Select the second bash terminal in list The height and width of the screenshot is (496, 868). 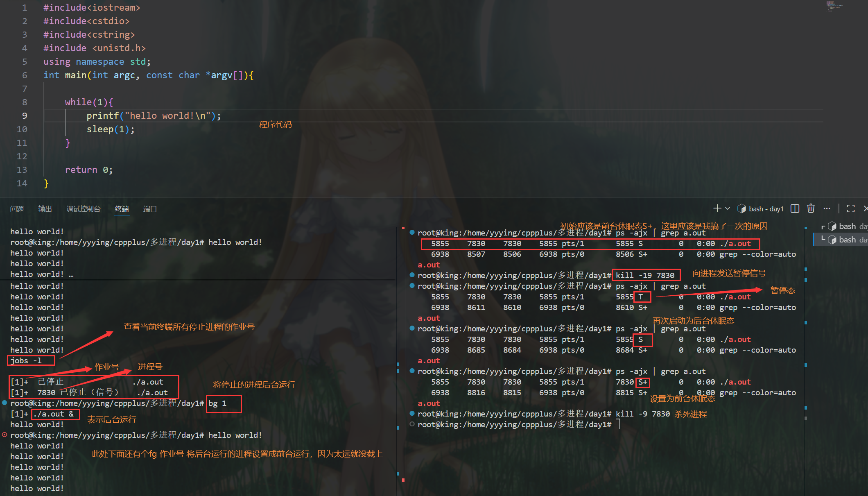point(848,240)
